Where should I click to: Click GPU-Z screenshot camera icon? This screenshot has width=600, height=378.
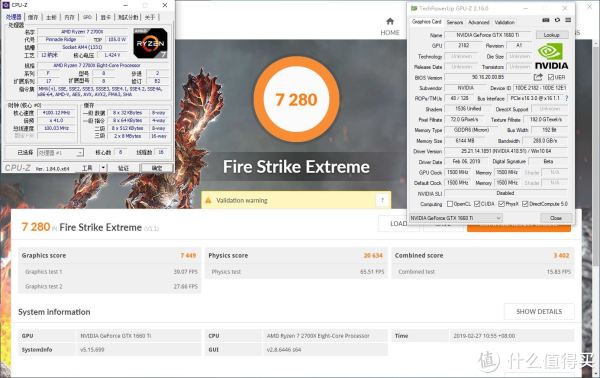tap(546, 20)
